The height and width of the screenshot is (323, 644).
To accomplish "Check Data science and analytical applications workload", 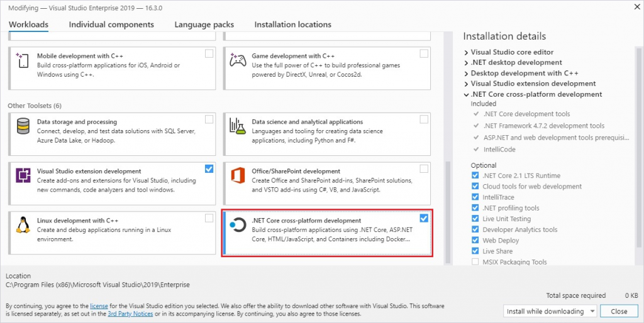I will [x=424, y=119].
